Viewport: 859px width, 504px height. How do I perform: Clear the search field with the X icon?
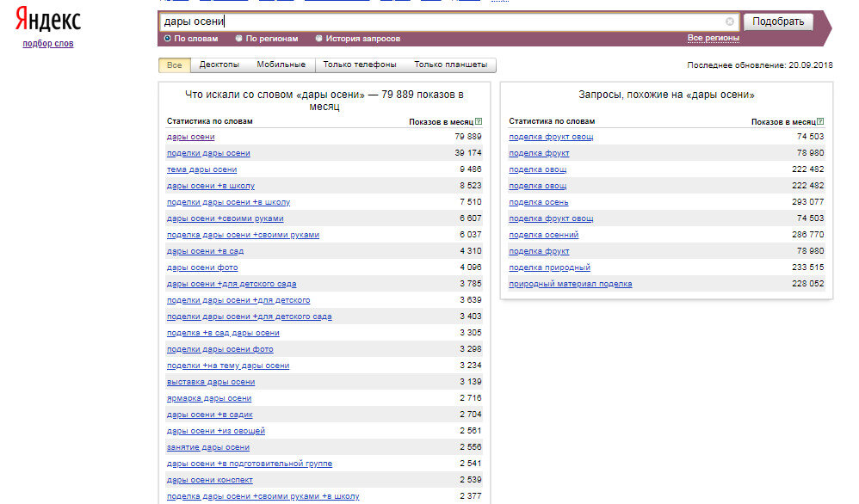(729, 22)
